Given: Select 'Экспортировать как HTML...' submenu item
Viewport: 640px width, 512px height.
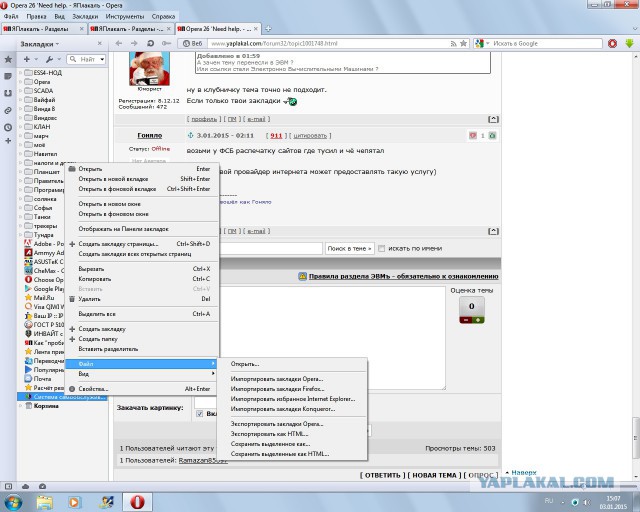Looking at the screenshot, I should tap(292, 434).
